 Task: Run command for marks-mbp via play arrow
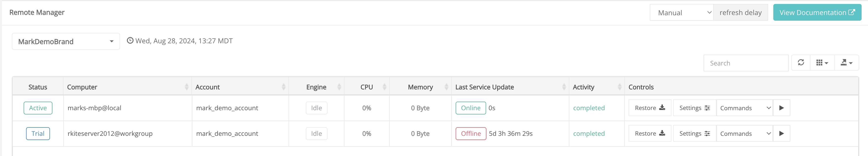tap(781, 108)
